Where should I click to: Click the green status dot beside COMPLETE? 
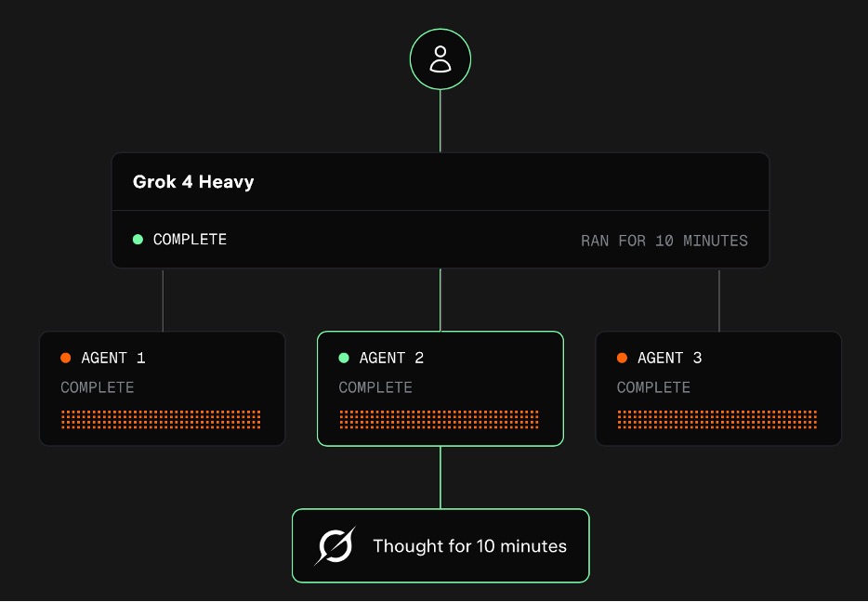(x=138, y=240)
